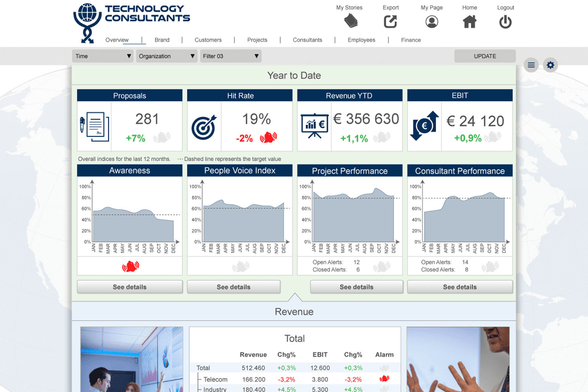The image size is (588, 392).
Task: Click the Export share icon
Action: click(390, 22)
